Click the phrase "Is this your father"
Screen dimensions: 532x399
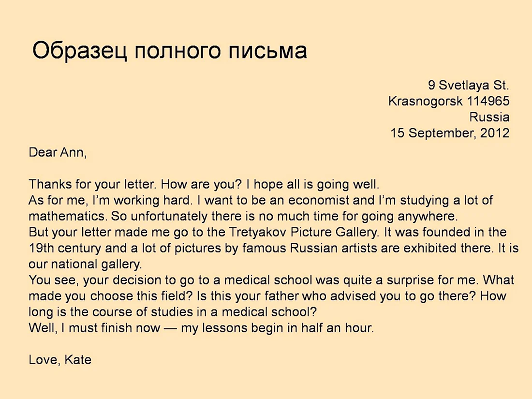coord(248,296)
